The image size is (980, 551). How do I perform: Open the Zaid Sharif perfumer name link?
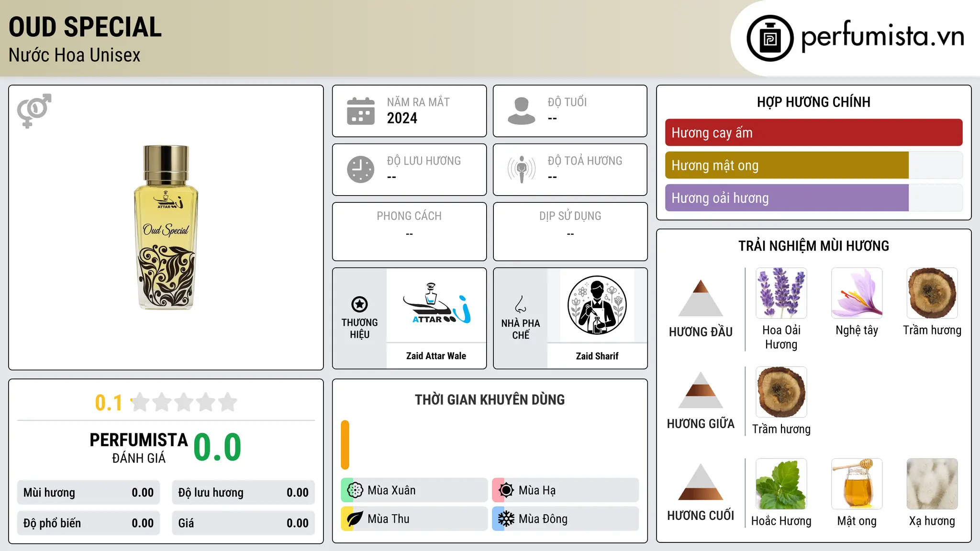597,356
